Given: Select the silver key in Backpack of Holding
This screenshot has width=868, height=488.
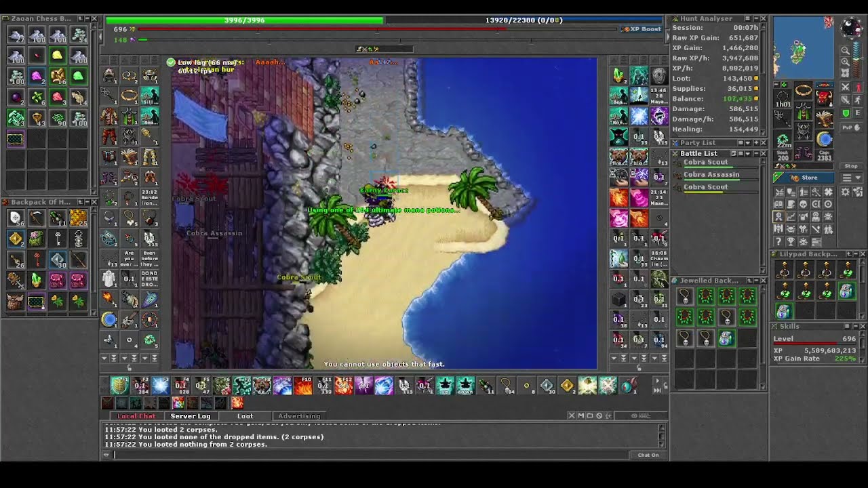Looking at the screenshot, I should click(x=58, y=239).
